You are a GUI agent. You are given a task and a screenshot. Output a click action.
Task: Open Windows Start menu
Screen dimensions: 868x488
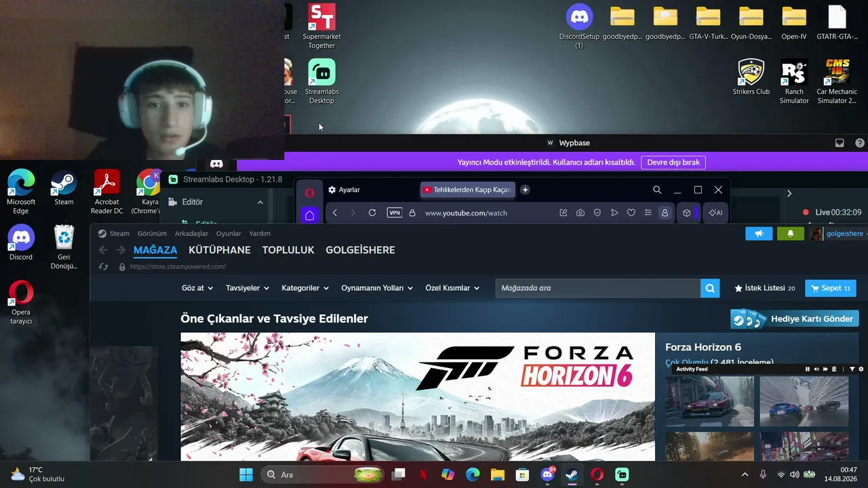(x=246, y=474)
